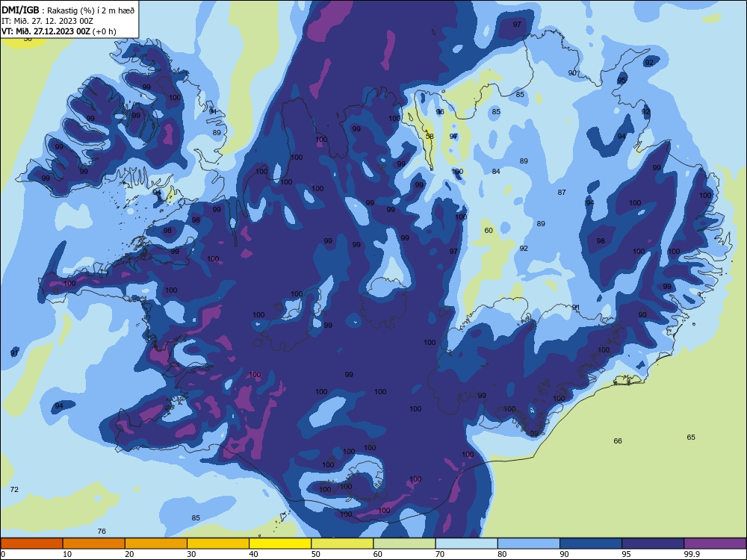
Task: Select the map value 58 in the fjord
Action: [430, 136]
